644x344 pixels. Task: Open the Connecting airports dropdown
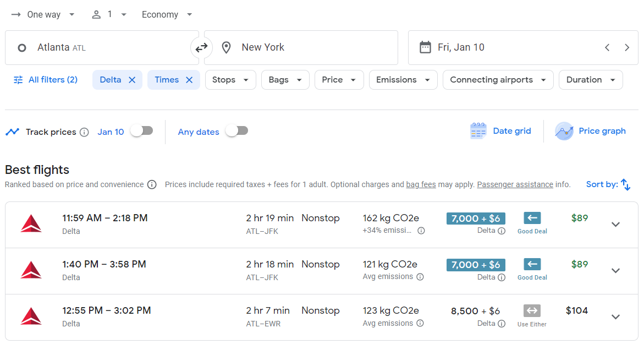(498, 79)
